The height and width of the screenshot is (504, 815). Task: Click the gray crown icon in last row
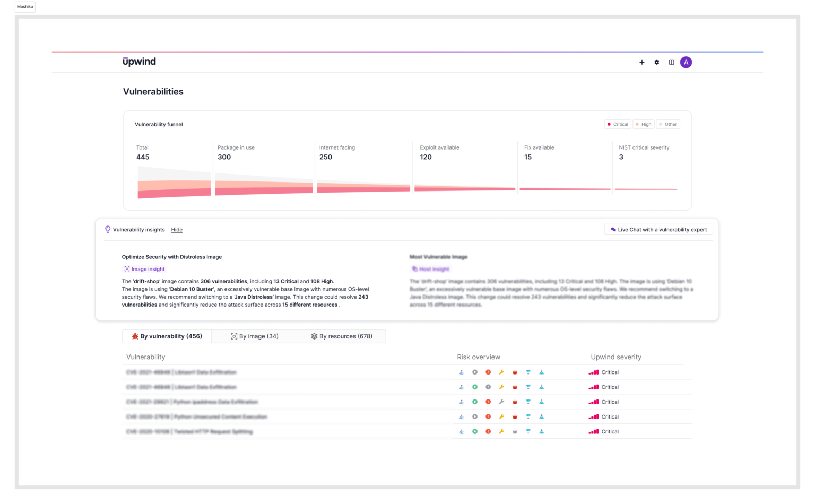coord(515,432)
